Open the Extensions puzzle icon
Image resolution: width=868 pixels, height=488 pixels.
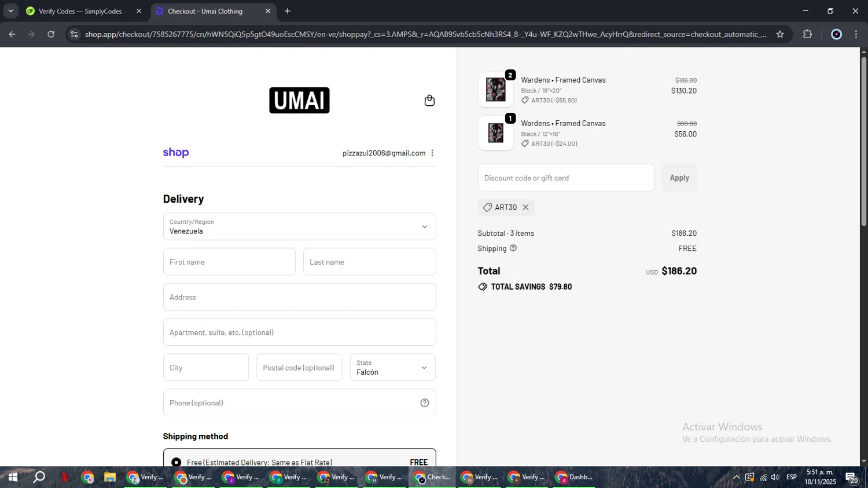(808, 34)
